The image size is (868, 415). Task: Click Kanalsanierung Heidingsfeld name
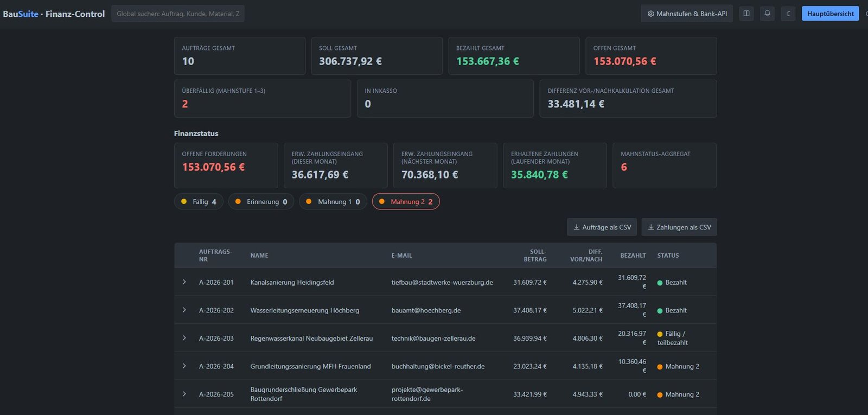pyautogui.click(x=292, y=282)
